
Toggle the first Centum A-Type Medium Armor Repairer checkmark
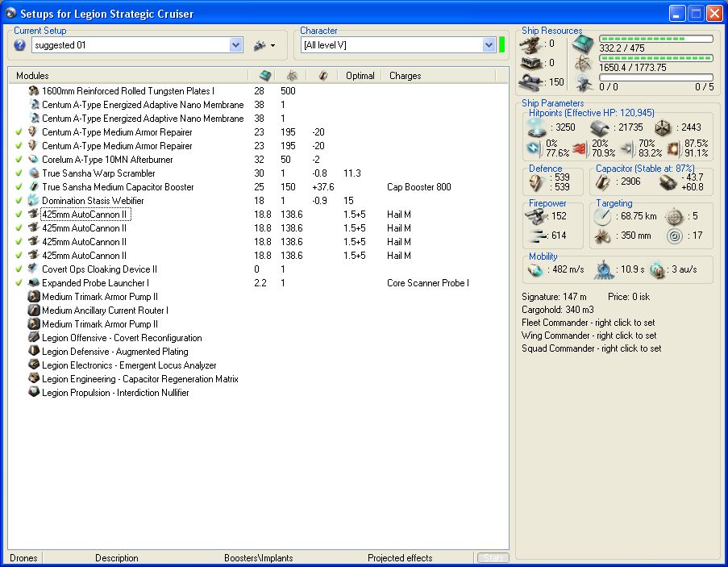[x=19, y=132]
